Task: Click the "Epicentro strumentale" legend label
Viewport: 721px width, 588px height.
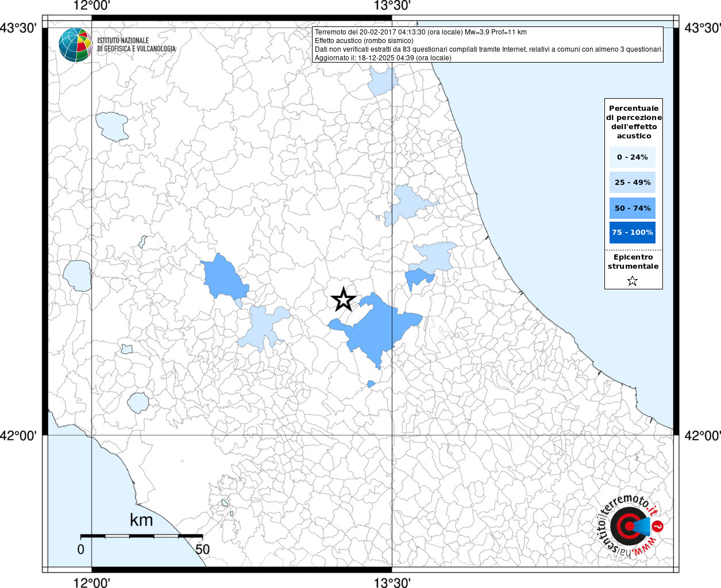Action: pyautogui.click(x=633, y=262)
